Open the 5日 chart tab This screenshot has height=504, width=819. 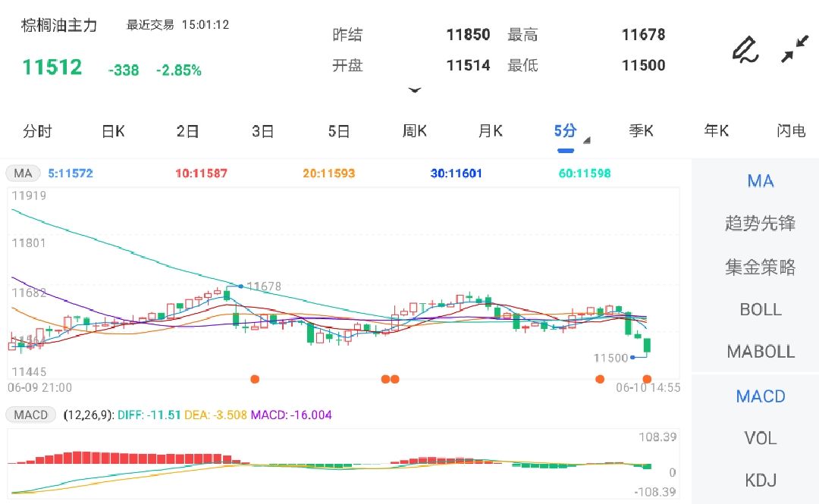[x=339, y=131]
